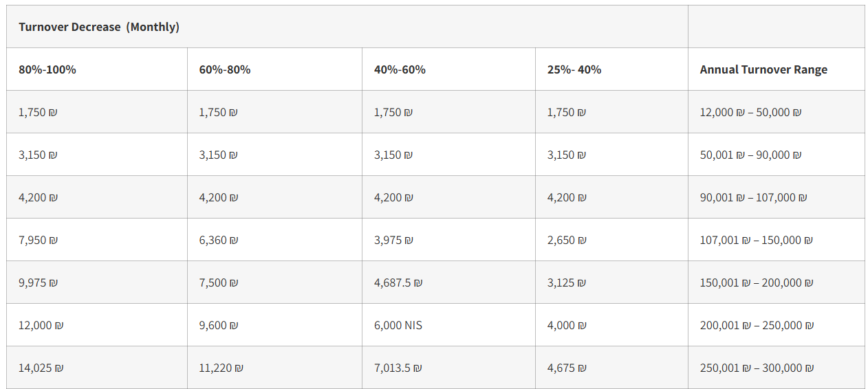Click the 90,001 ₪ – 107,000 ₪ range
Image resolution: width=868 pixels, height=389 pixels.
753,197
